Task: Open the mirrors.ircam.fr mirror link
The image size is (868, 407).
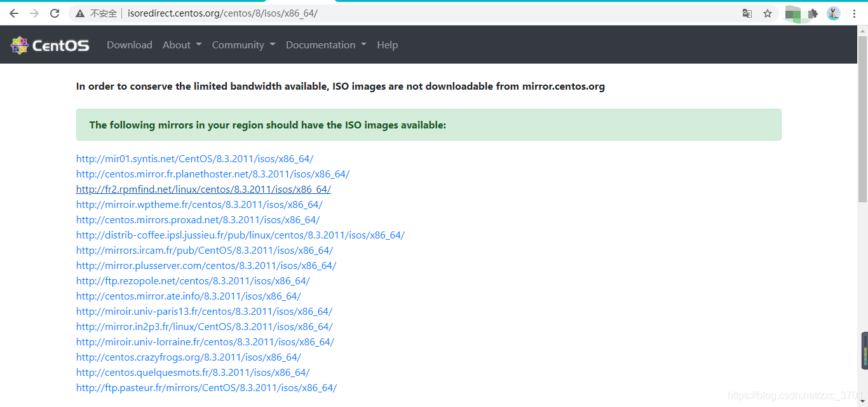Action: click(x=205, y=251)
